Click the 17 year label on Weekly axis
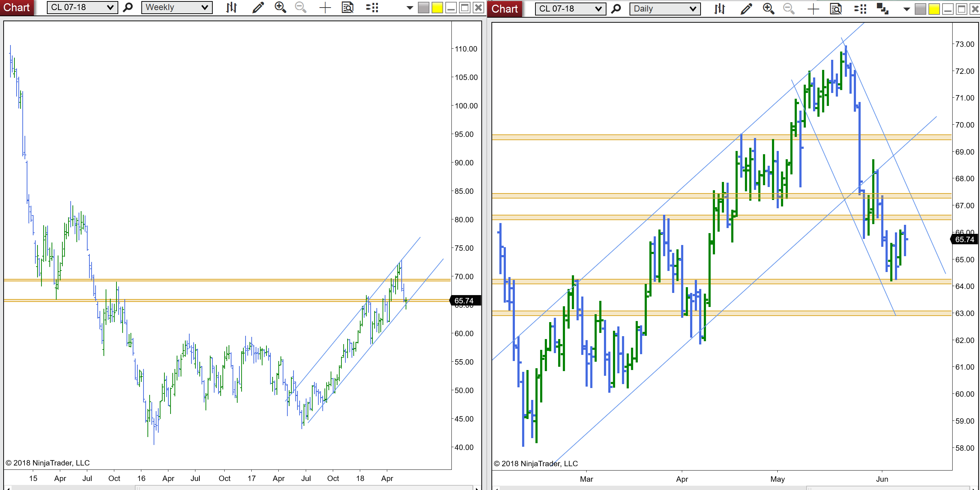 pyautogui.click(x=251, y=478)
